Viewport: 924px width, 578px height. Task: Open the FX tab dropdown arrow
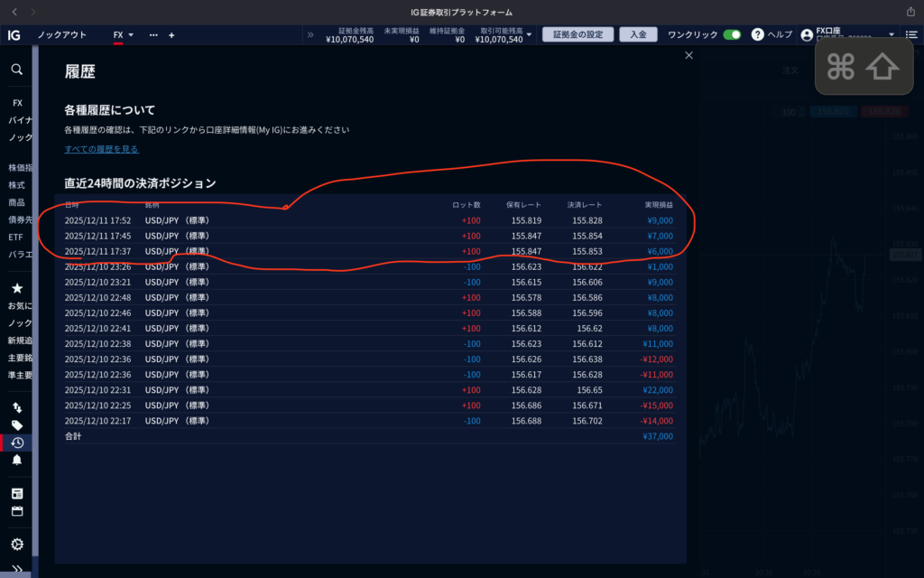pos(131,35)
